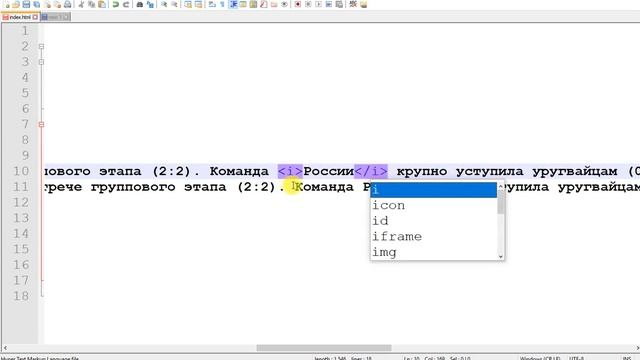Choose 'img' from the autocomplete list
Screen dimensions: 640x360
pyautogui.click(x=433, y=252)
